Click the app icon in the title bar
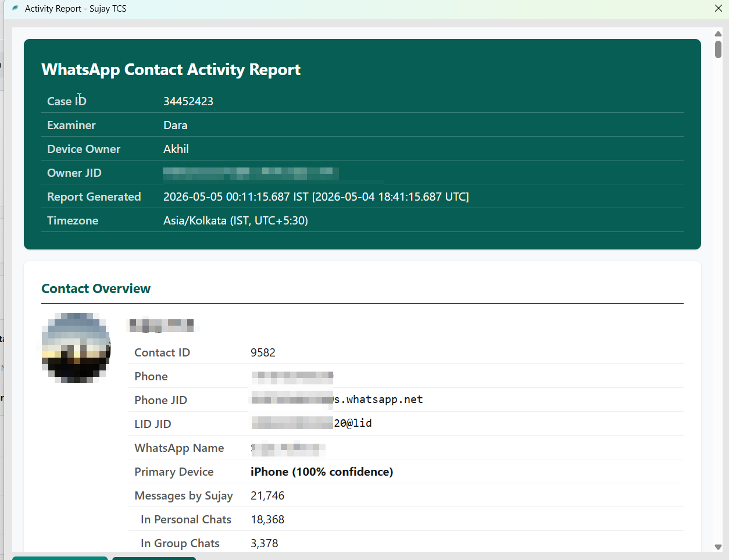The width and height of the screenshot is (729, 560). pos(15,8)
